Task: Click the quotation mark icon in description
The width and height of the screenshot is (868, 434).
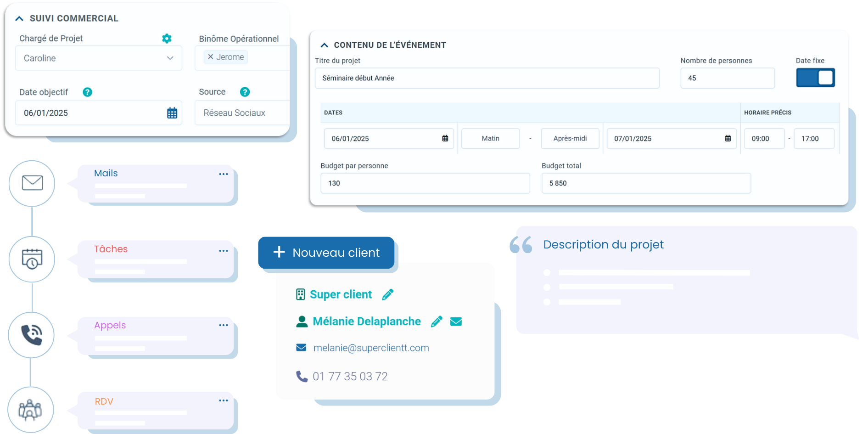Action: pos(521,244)
